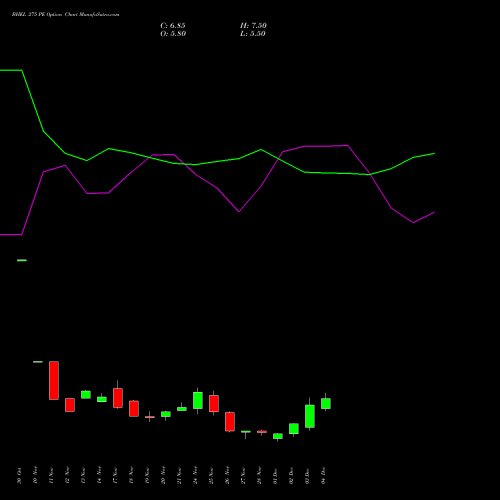Screen dimensions: 500x500
Task: Select the '28 Nov' date label
Action: [259, 476]
